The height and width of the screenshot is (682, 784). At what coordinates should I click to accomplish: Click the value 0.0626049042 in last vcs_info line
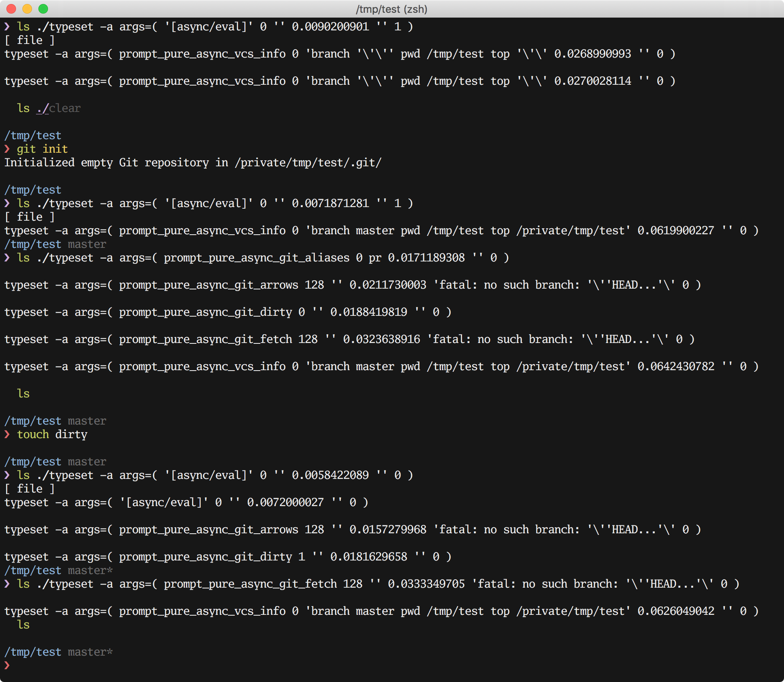pos(676,611)
